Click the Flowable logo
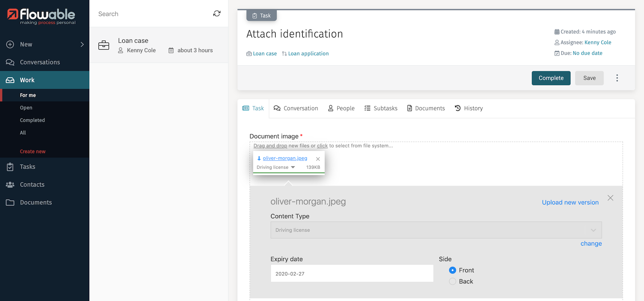The image size is (644, 301). 42,17
